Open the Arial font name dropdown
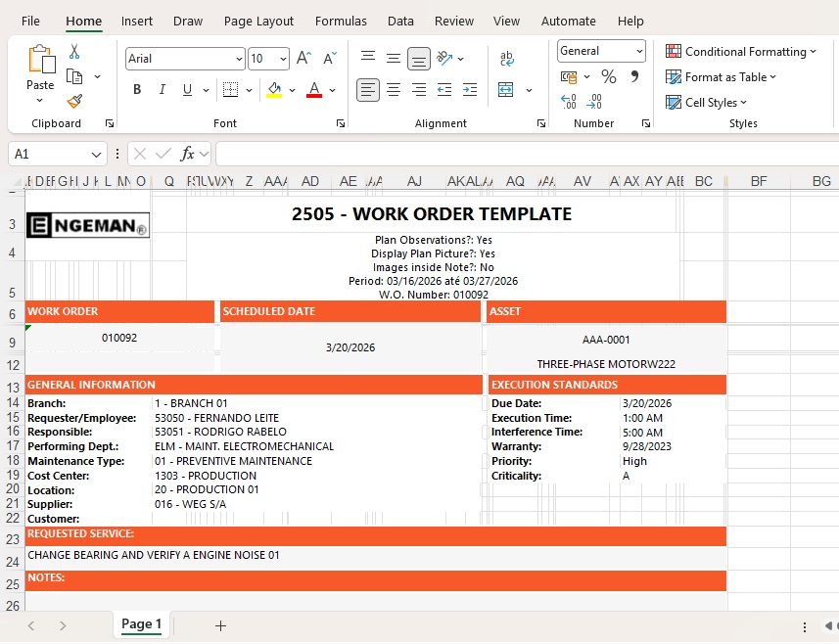839x644 pixels. tap(239, 59)
